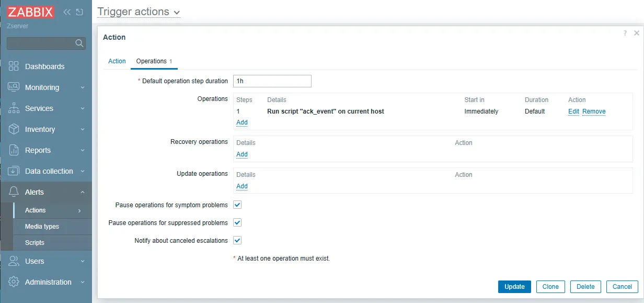644x303 pixels.
Task: Open Media types in sidebar
Action: [x=42, y=227]
